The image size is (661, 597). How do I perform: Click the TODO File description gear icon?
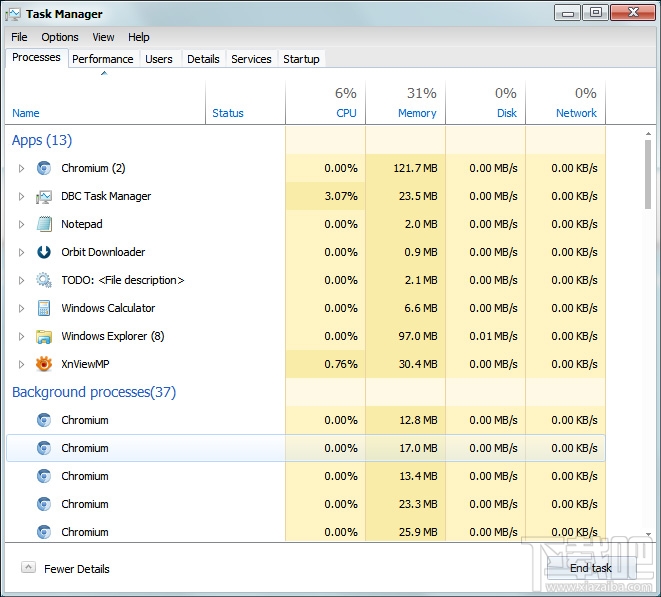coord(44,280)
